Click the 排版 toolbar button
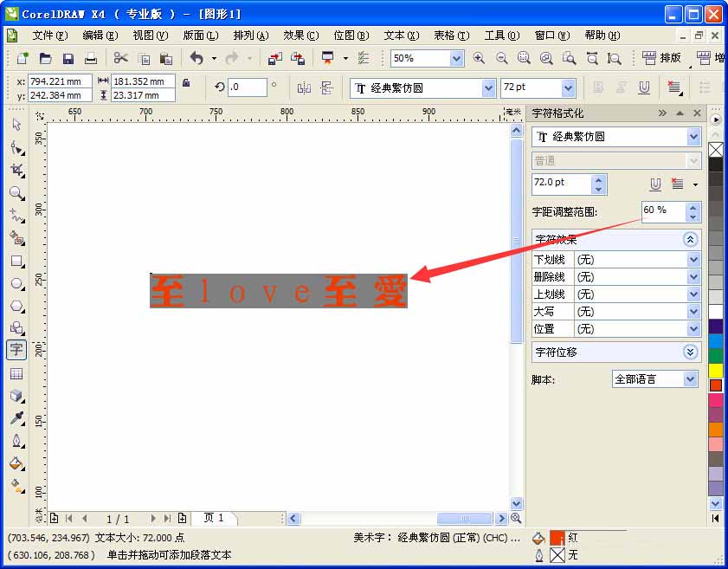The height and width of the screenshot is (569, 728). 662,58
